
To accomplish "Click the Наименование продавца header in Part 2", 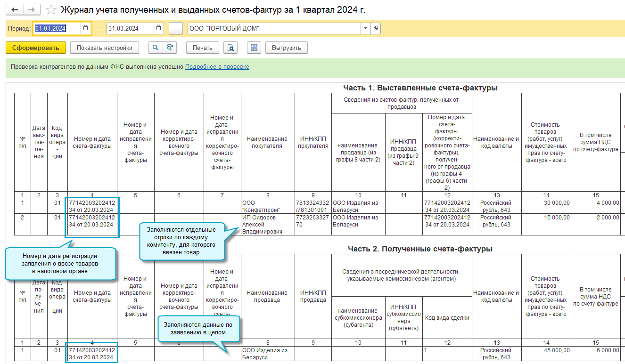I will click(x=268, y=296).
